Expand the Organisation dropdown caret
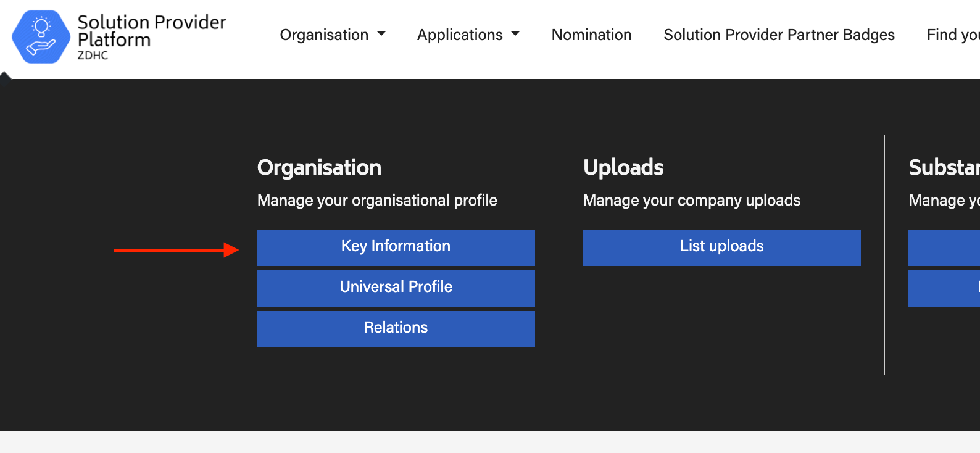980x453 pixels. (x=381, y=35)
